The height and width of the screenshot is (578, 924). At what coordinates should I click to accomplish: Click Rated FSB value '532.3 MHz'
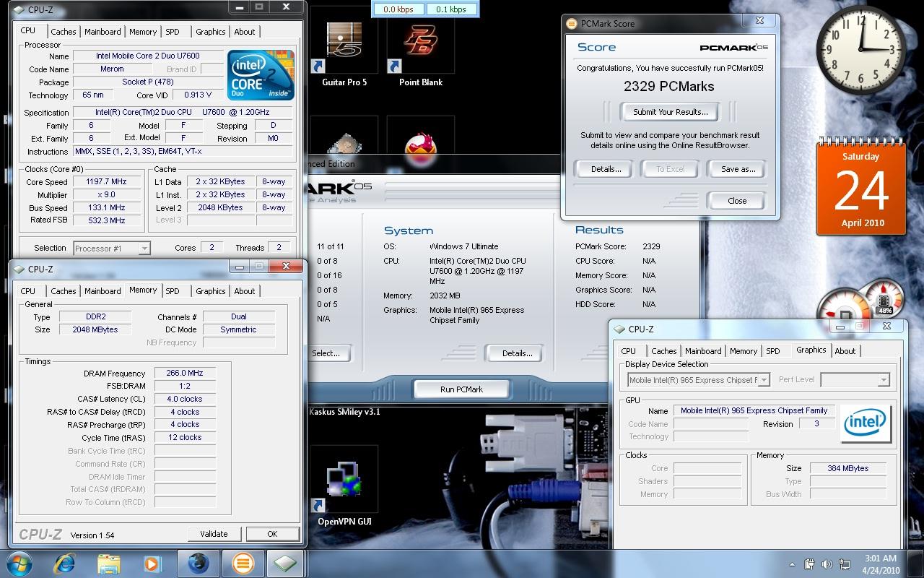107,220
